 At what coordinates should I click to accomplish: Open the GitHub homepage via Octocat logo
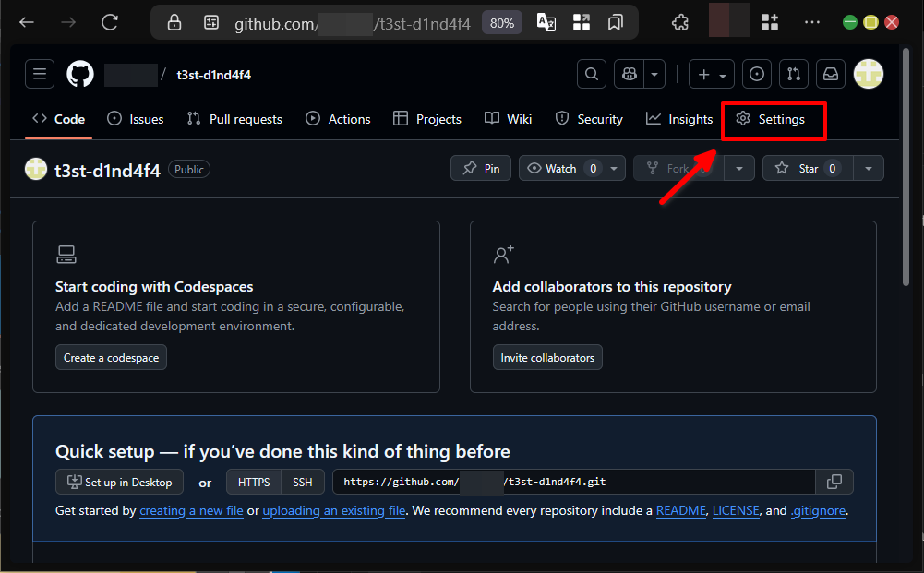point(80,75)
